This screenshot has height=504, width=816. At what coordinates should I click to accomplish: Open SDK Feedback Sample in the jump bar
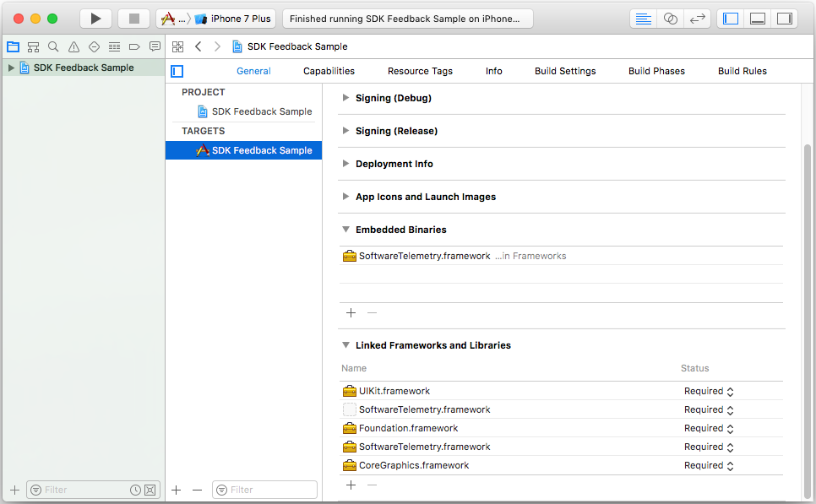coord(290,46)
